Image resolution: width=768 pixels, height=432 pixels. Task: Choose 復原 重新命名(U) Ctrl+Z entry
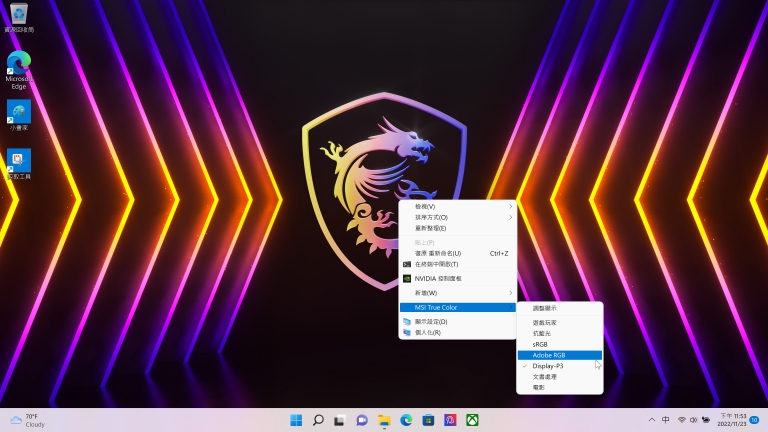pyautogui.click(x=458, y=254)
